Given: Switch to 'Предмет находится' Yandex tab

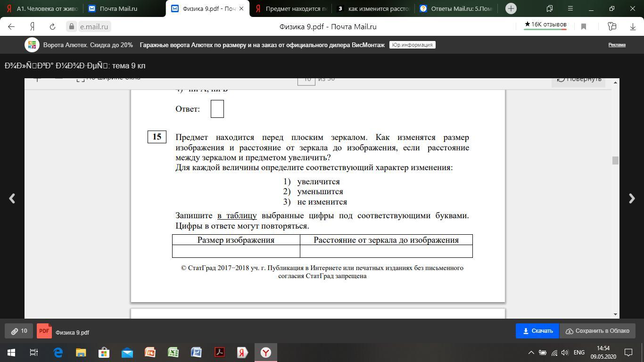Looking at the screenshot, I should click(x=291, y=8).
